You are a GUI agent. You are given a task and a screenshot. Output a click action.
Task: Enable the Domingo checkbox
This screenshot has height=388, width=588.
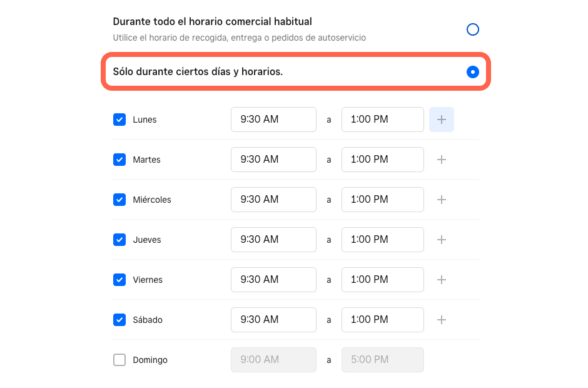[x=119, y=359]
